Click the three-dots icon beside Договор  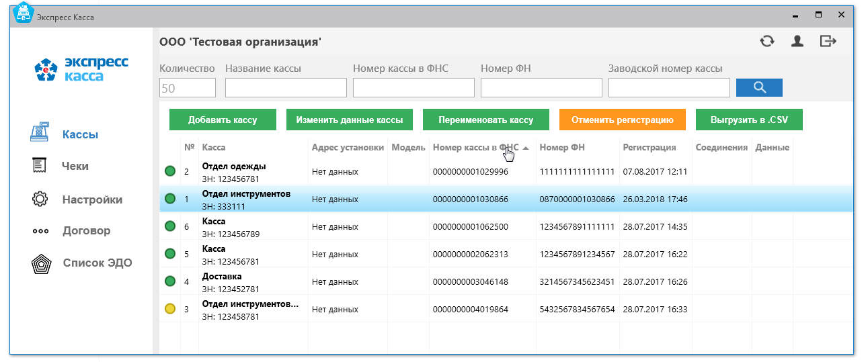(x=40, y=232)
